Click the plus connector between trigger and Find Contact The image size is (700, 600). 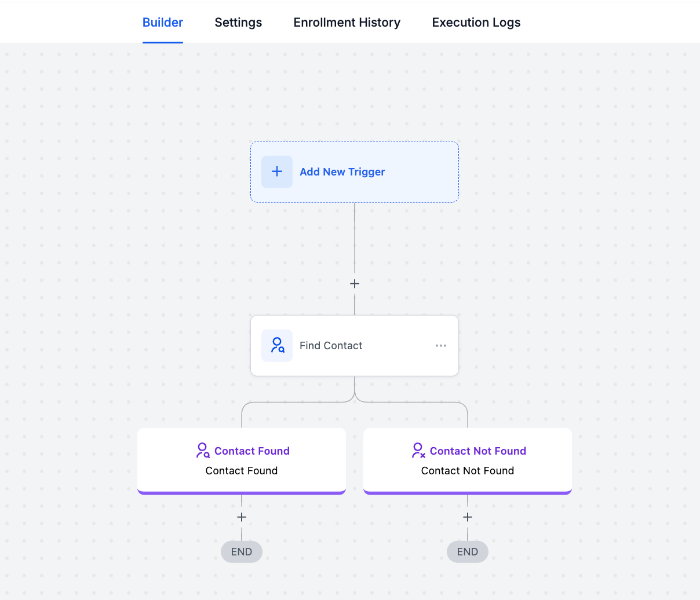[x=354, y=284]
